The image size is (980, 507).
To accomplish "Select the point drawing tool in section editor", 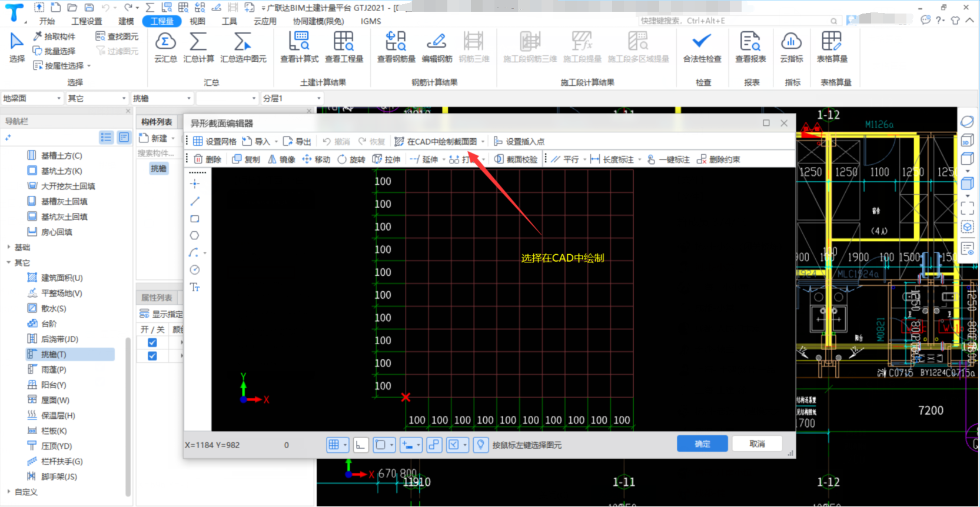I will (195, 184).
